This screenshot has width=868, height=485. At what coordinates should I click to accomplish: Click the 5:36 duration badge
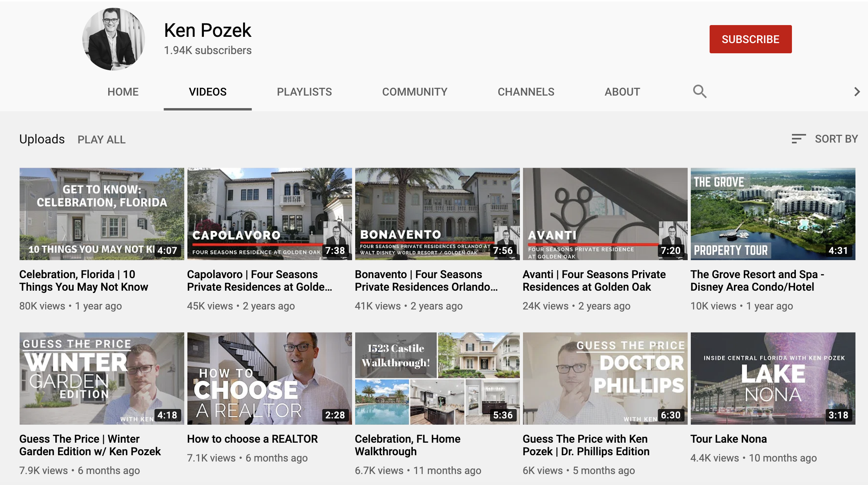(503, 415)
